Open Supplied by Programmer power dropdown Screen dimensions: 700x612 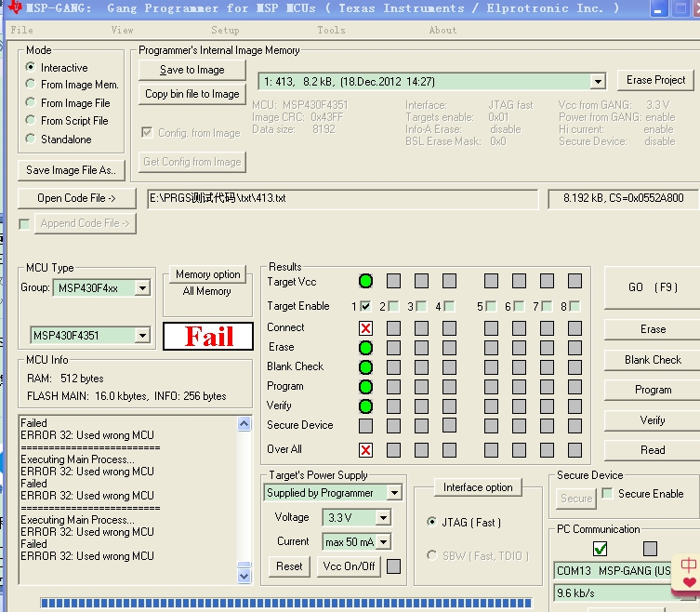click(x=394, y=493)
